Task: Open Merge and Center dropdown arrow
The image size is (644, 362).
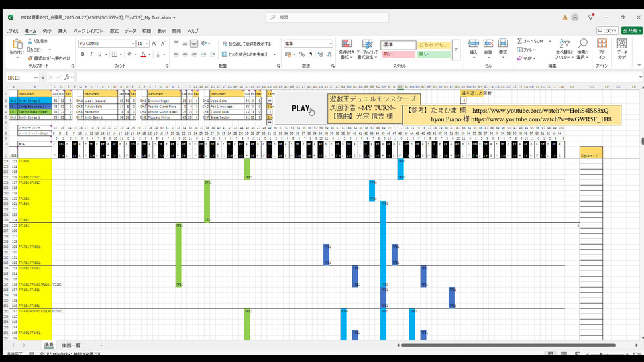Action: (275, 54)
